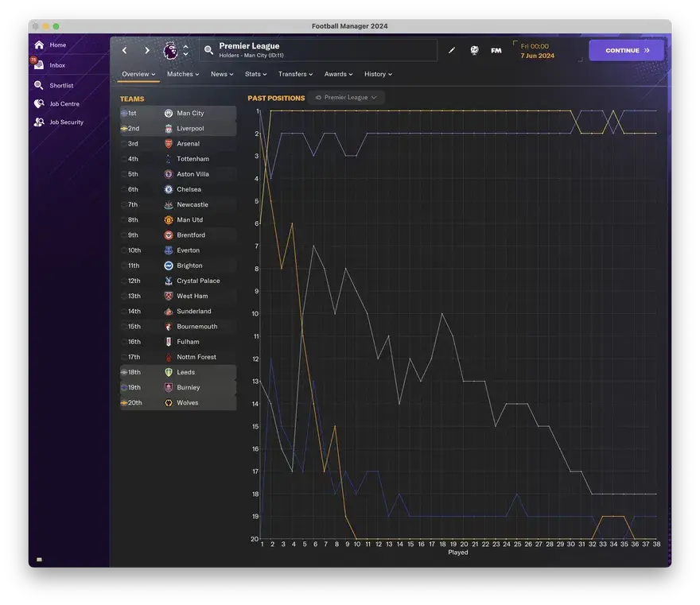Screen dimensions: 700x605
Task: Open the History dropdown menu
Action: click(378, 74)
